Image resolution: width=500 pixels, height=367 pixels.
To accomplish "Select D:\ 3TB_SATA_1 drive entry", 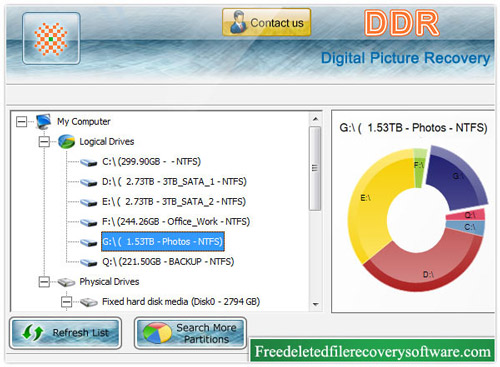I will click(x=174, y=182).
